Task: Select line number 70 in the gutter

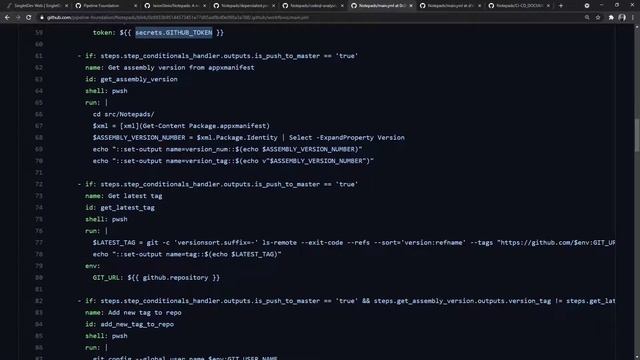Action: [39, 161]
